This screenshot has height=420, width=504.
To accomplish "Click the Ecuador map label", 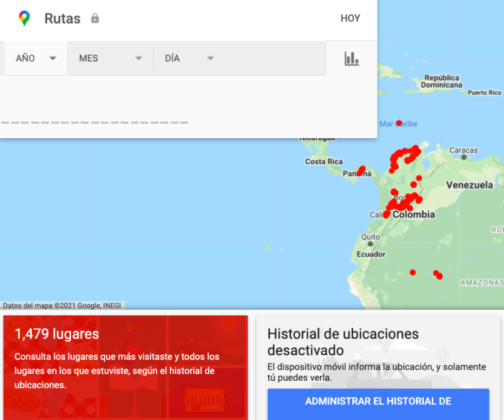I will [371, 254].
